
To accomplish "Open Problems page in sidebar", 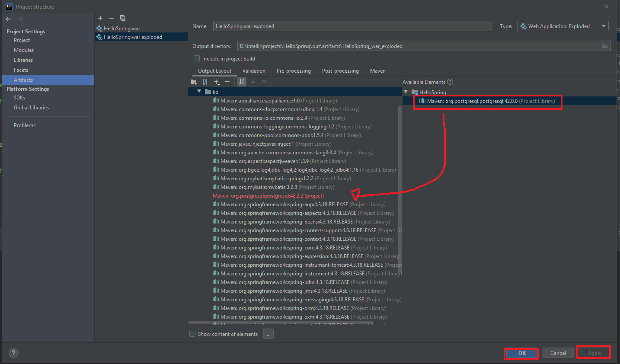I will 25,125.
